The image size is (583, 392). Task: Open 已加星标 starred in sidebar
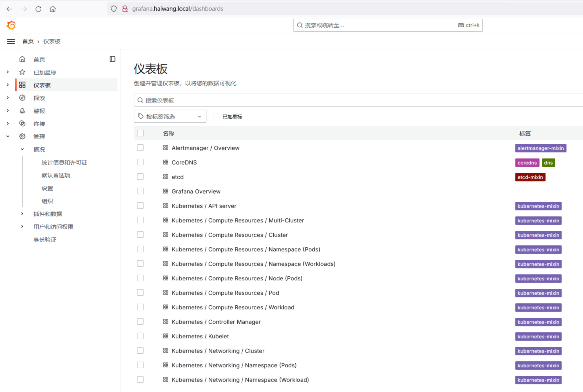(x=45, y=72)
